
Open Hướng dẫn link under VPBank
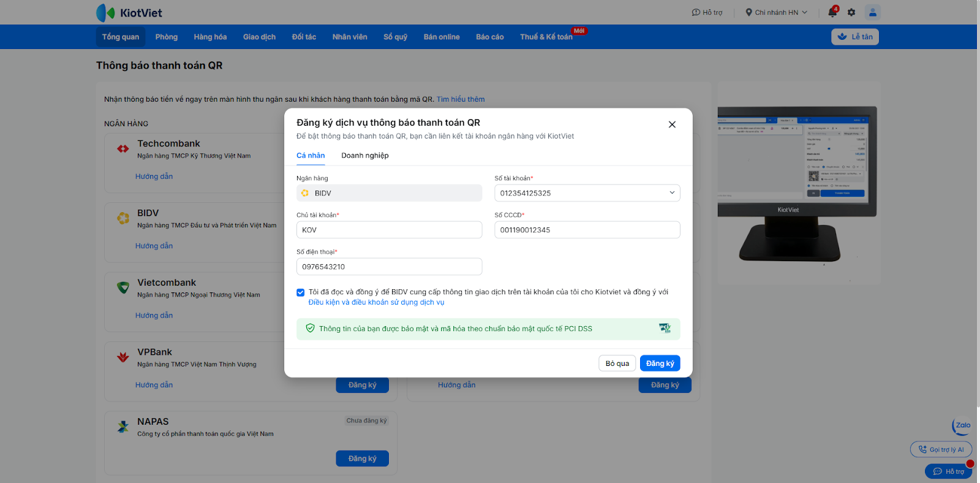(x=154, y=385)
